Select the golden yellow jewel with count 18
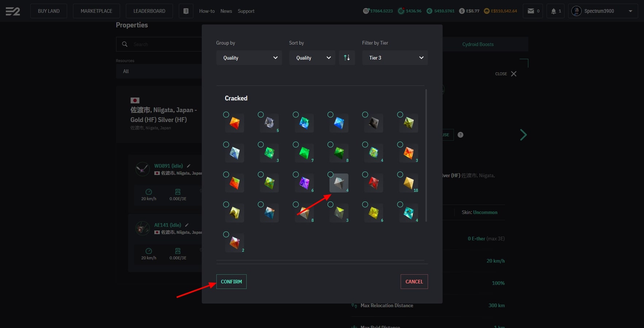The height and width of the screenshot is (328, 644). [409, 183]
